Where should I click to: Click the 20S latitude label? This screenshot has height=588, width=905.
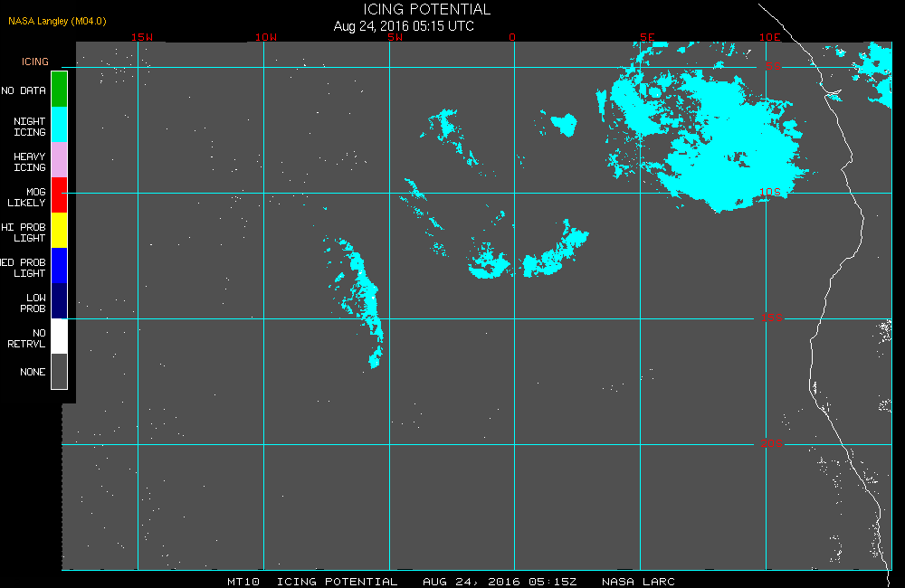(x=772, y=444)
